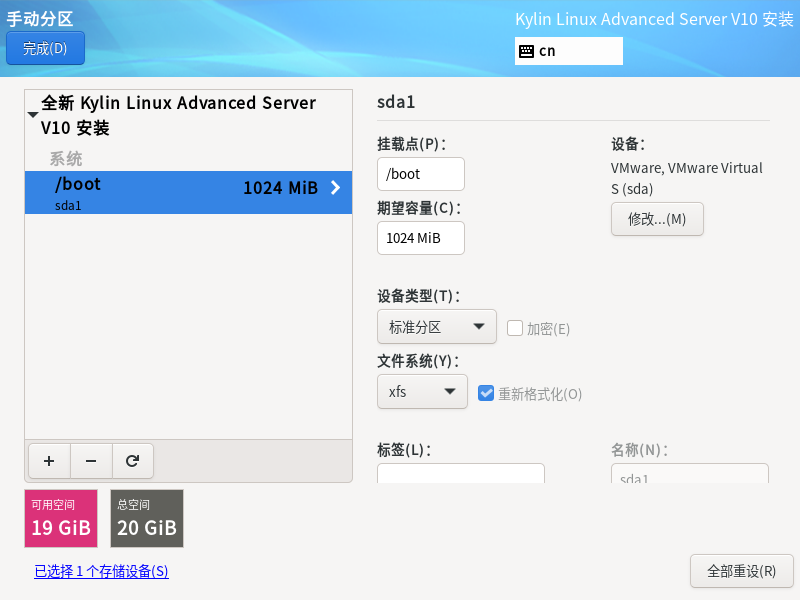
Task: Open the 文件系统 xfs dropdown
Action: (x=422, y=391)
